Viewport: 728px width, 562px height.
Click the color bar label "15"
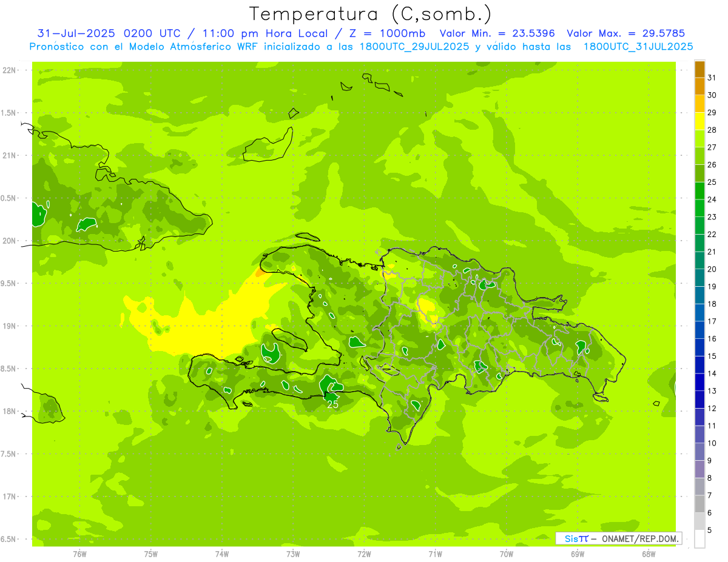(x=712, y=356)
